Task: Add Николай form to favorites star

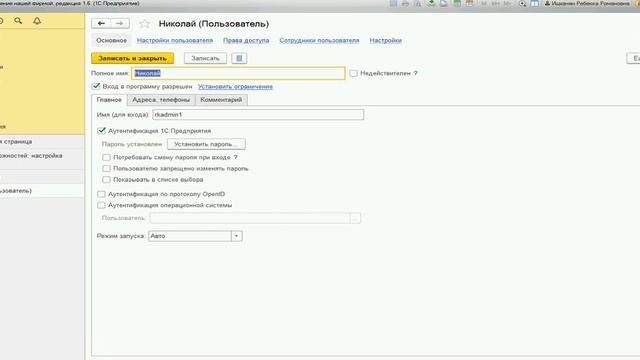Action: [144, 24]
